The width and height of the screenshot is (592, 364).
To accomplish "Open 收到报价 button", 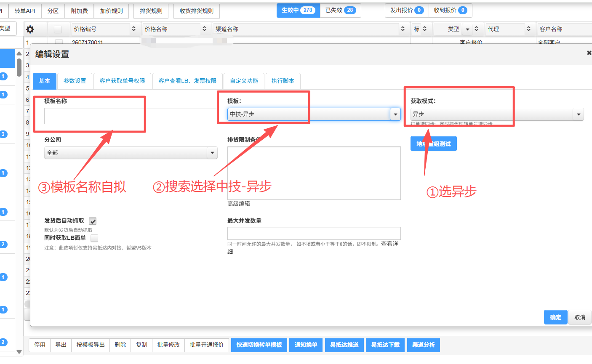I will 451,11.
